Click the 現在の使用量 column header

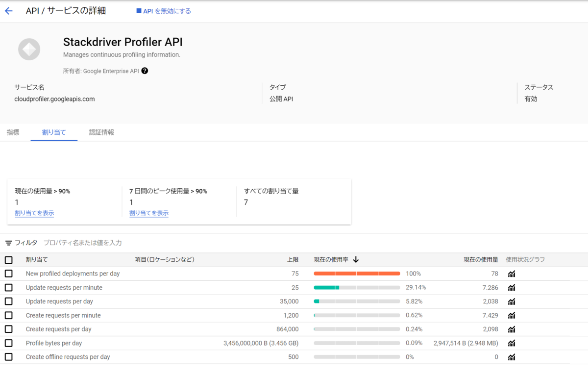(x=481, y=260)
